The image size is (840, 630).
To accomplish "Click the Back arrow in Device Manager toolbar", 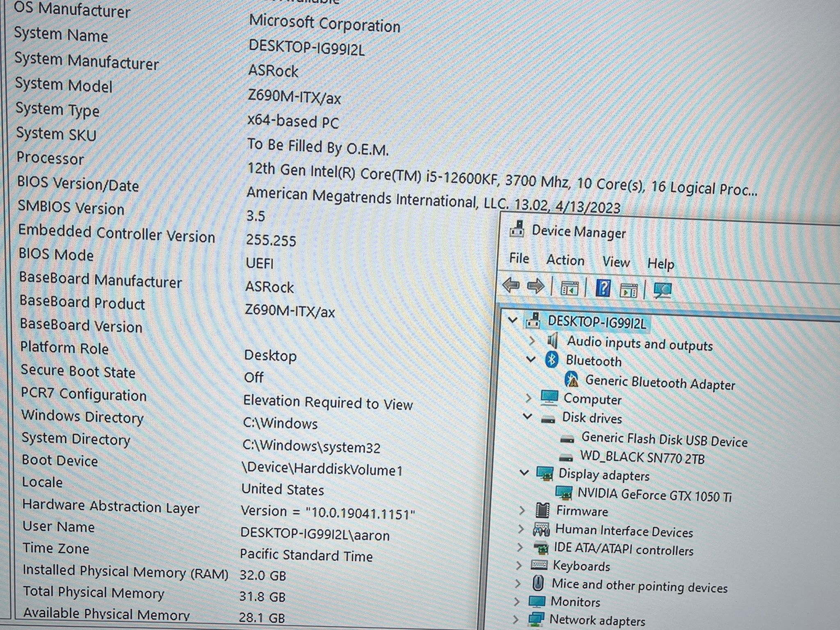I will tap(511, 285).
